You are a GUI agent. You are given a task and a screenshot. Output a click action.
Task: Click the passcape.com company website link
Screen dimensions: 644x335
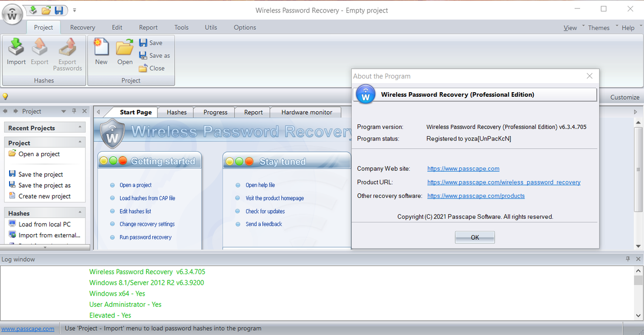(x=463, y=169)
